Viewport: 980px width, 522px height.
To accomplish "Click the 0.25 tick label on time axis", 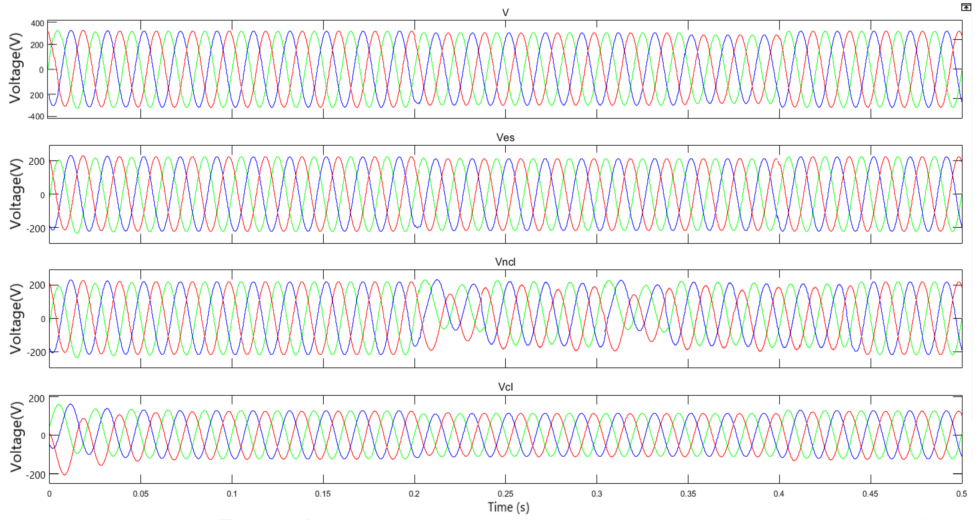I will [505, 494].
